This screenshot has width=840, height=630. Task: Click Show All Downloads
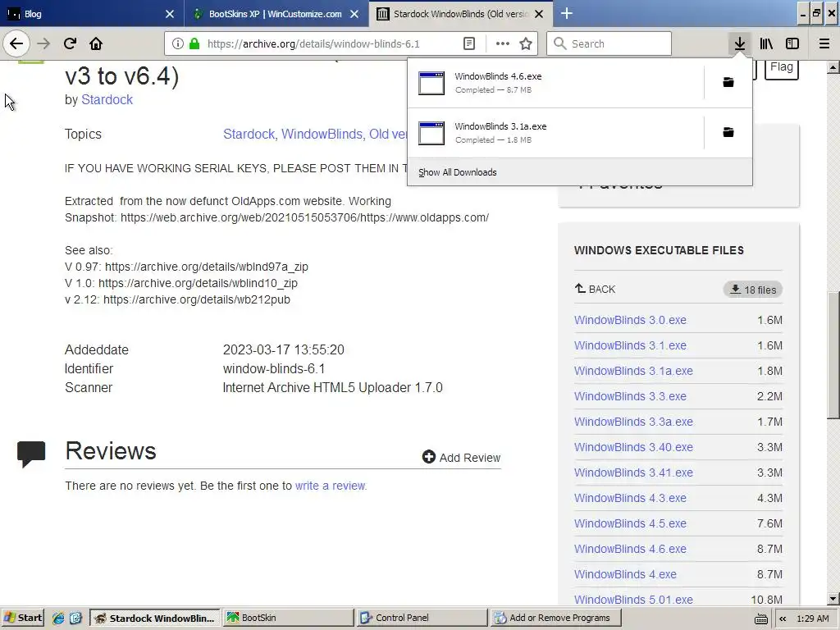click(458, 172)
